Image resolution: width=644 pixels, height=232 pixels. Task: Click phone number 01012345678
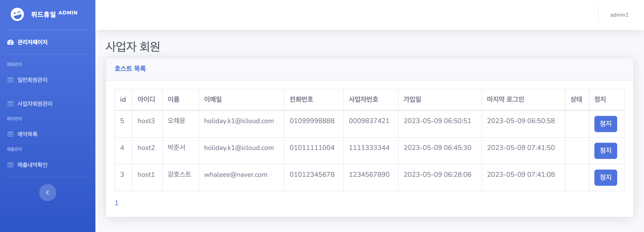pos(312,174)
